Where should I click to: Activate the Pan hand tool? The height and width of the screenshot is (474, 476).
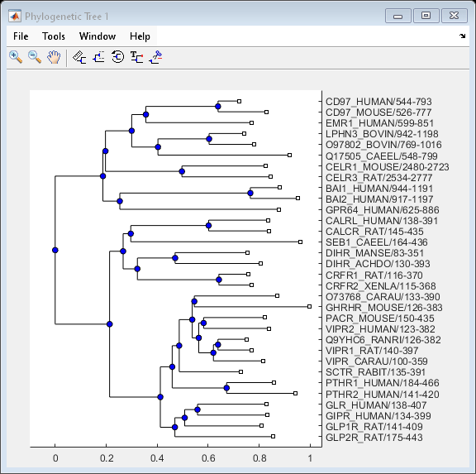click(x=54, y=57)
